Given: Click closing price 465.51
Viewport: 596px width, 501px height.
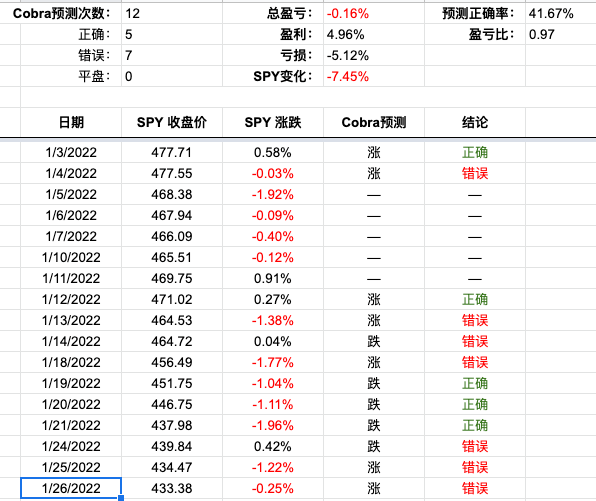Looking at the screenshot, I should [x=172, y=257].
